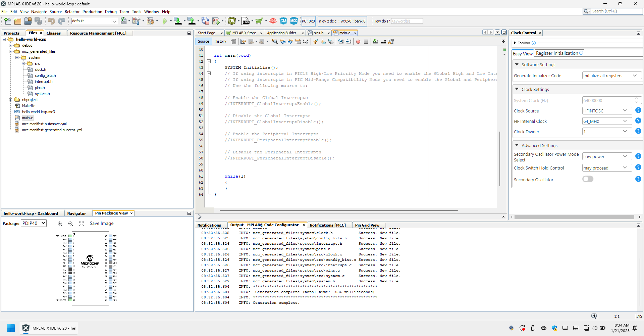Toggle the Secondary Oscillator switch
The width and height of the screenshot is (644, 336).
click(588, 179)
